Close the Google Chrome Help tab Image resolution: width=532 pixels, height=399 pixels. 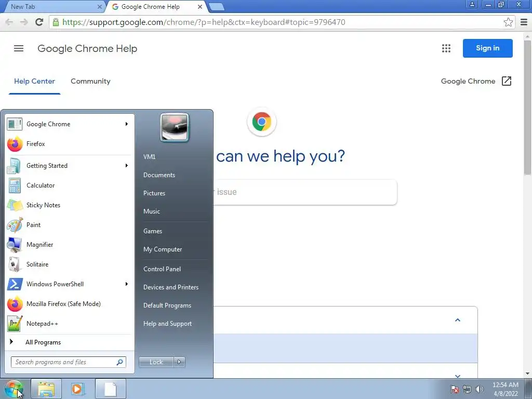click(200, 6)
